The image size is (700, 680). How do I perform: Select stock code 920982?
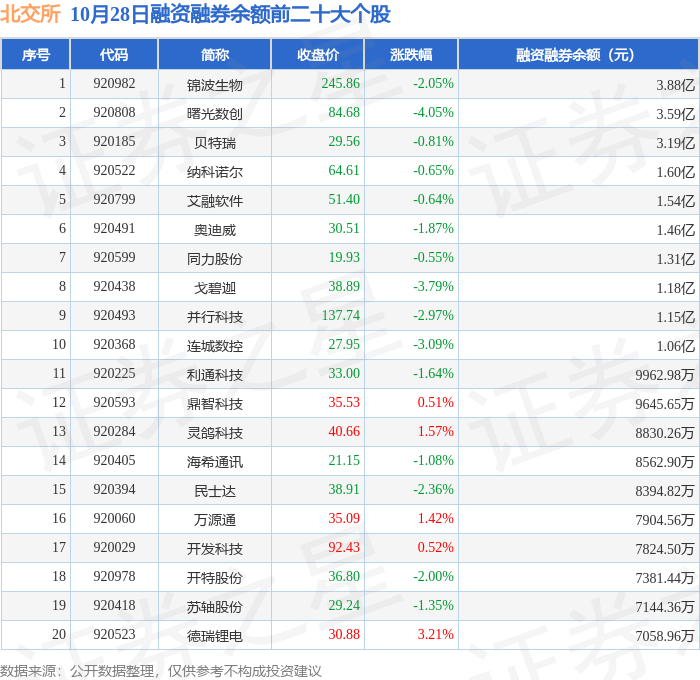(114, 83)
